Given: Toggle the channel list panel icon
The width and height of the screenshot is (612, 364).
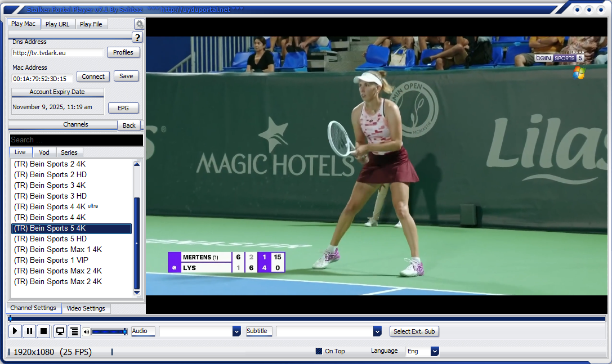Looking at the screenshot, I should 74,331.
